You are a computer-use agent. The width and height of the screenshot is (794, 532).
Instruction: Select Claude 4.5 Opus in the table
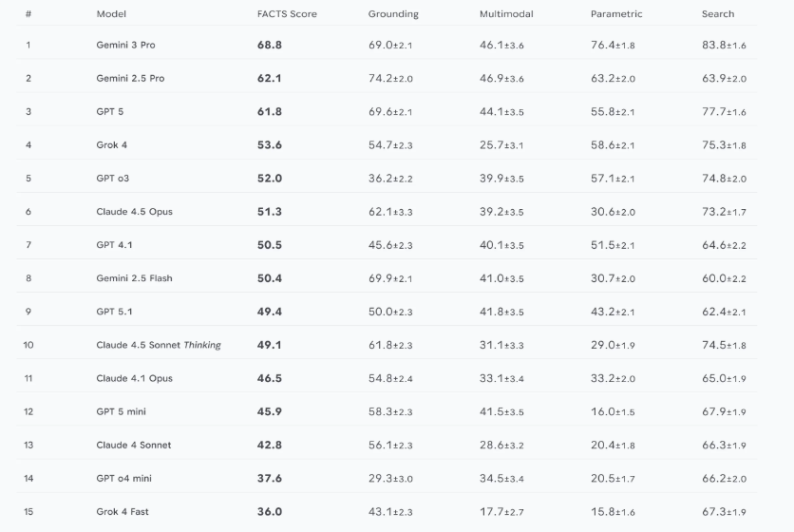point(134,212)
